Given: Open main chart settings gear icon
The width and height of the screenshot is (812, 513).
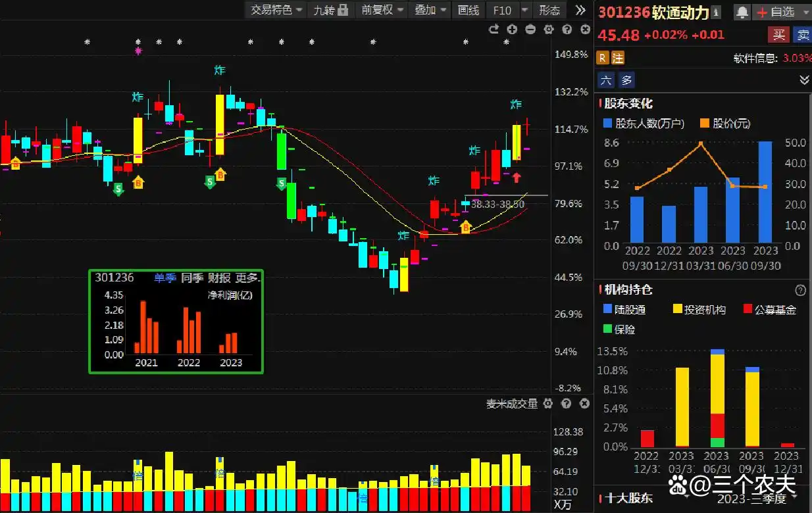Looking at the screenshot, I should [549, 29].
